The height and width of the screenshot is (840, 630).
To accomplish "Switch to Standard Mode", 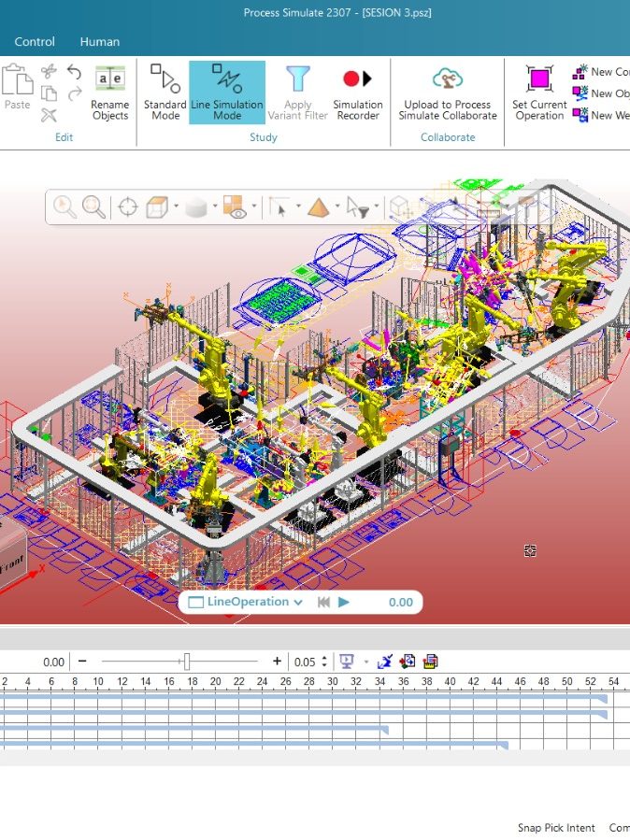I will pos(165,93).
